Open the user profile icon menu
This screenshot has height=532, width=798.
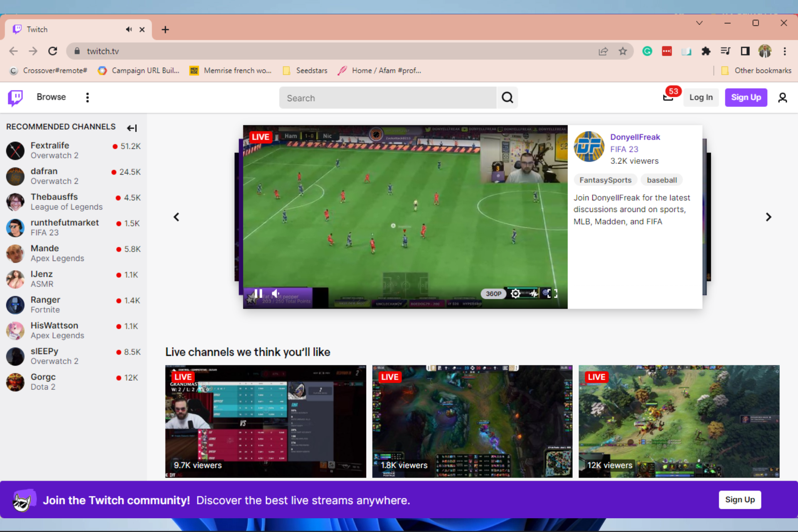tap(783, 98)
